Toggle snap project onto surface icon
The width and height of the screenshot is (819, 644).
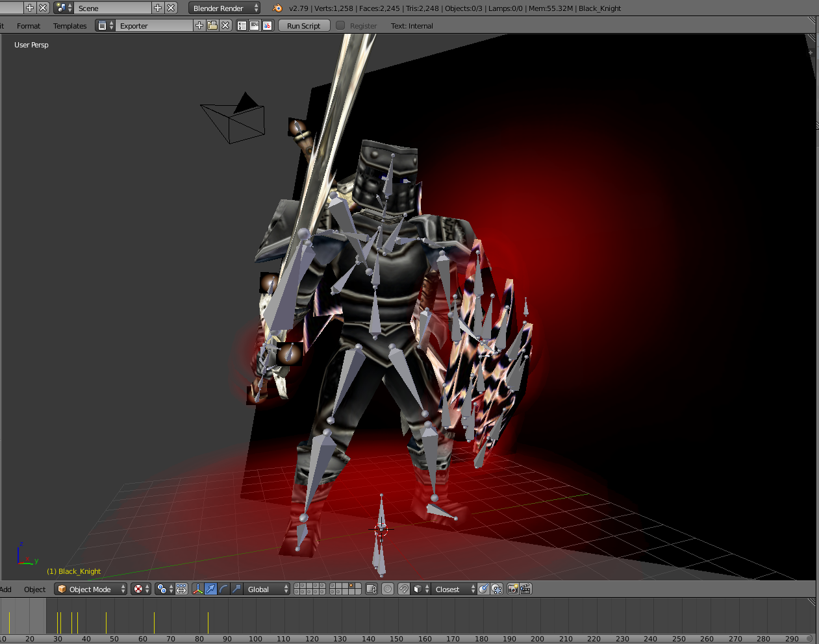point(497,589)
